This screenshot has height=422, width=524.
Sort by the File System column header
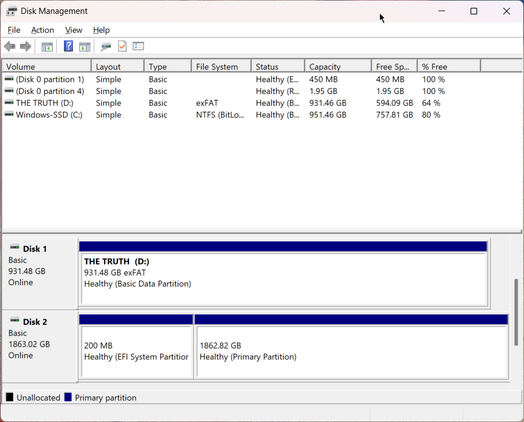pos(221,66)
